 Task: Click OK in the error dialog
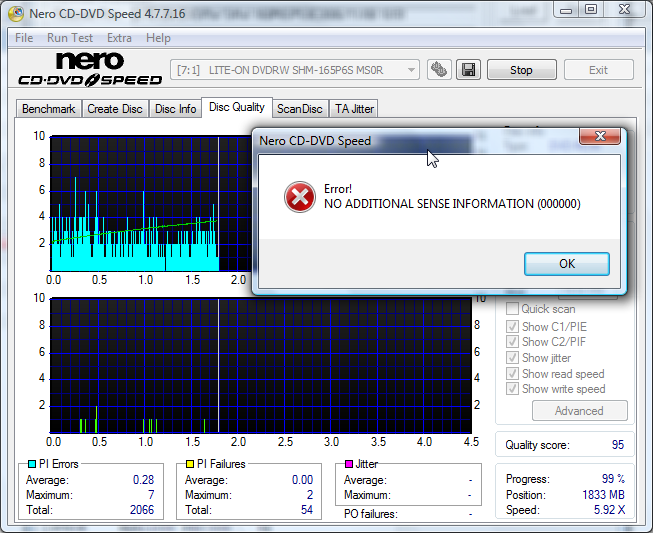(x=567, y=264)
